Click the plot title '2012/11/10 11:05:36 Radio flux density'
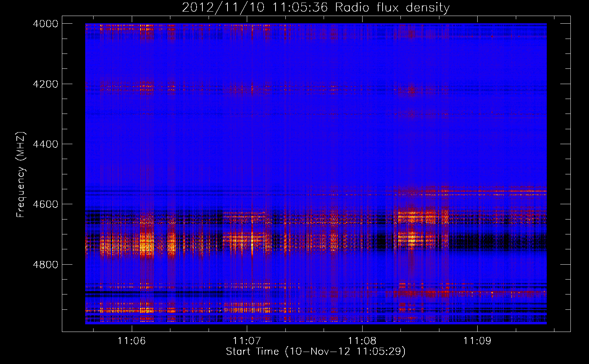This screenshot has width=589, height=364. point(316,7)
